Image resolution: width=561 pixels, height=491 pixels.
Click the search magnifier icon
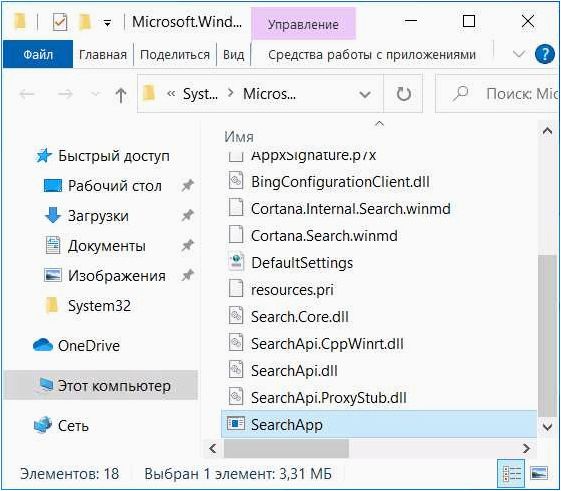(460, 94)
